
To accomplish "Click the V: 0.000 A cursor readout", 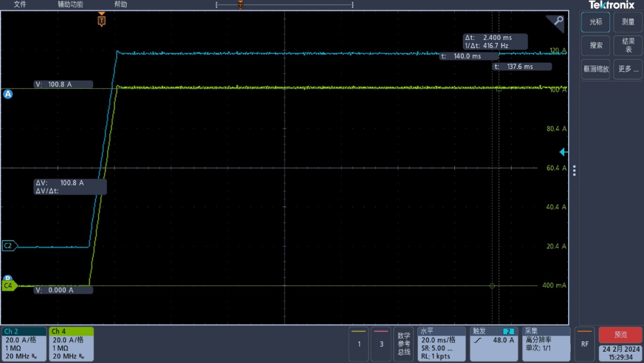I will click(63, 290).
